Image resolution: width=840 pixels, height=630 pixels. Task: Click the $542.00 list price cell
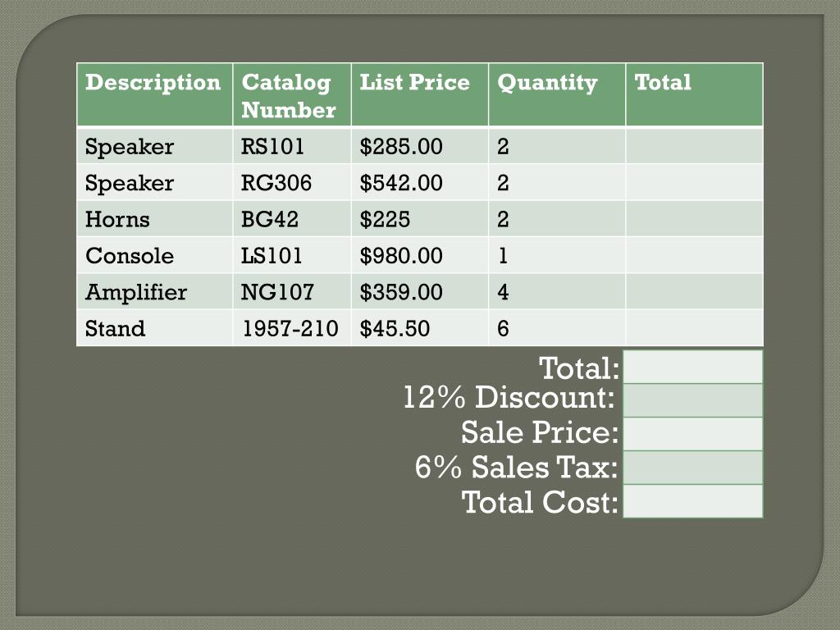coord(420,182)
